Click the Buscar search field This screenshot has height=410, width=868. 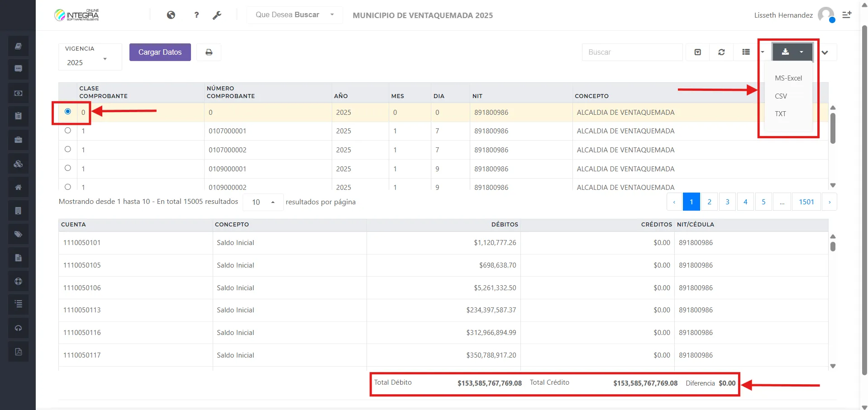tap(632, 52)
